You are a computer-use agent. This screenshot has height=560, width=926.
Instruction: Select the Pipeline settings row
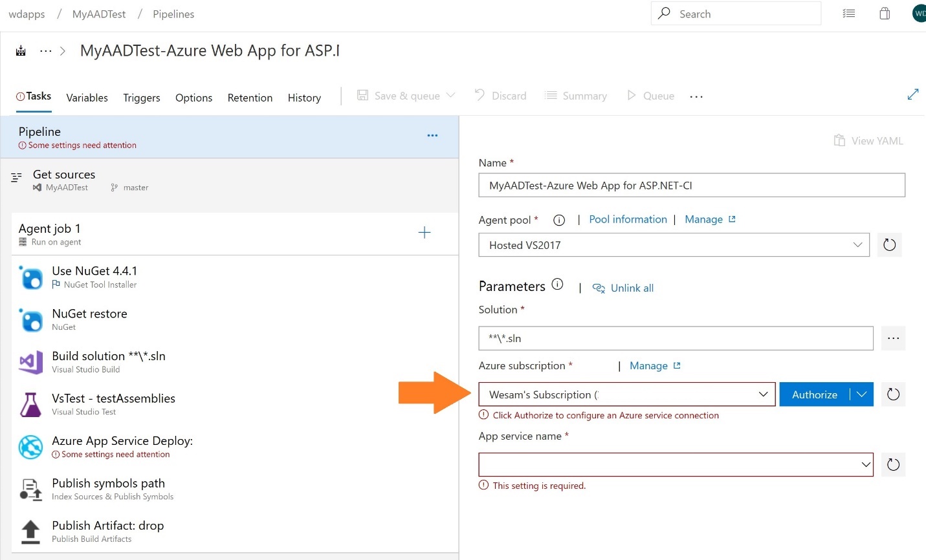[x=230, y=137]
